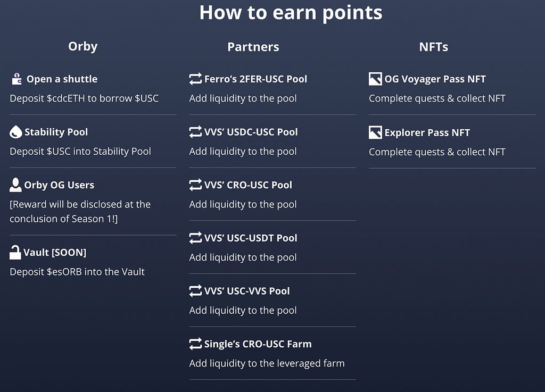Click the wallet icon beside Open a shuttle
Viewport: 545px width, 392px height.
click(16, 79)
